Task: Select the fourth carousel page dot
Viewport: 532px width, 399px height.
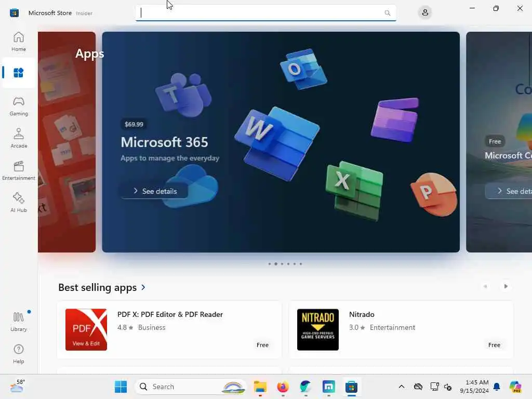Action: pyautogui.click(x=288, y=263)
